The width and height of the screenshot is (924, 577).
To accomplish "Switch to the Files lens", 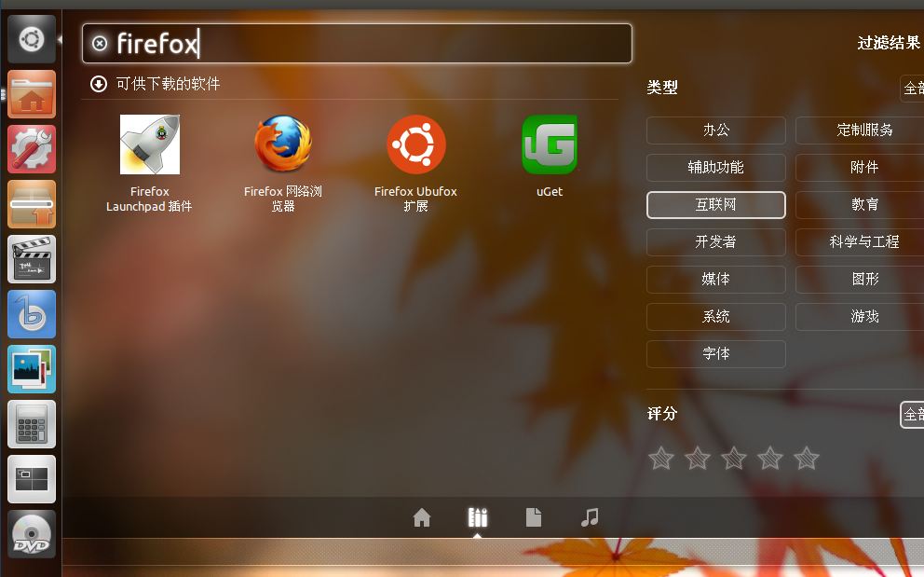I will click(534, 517).
